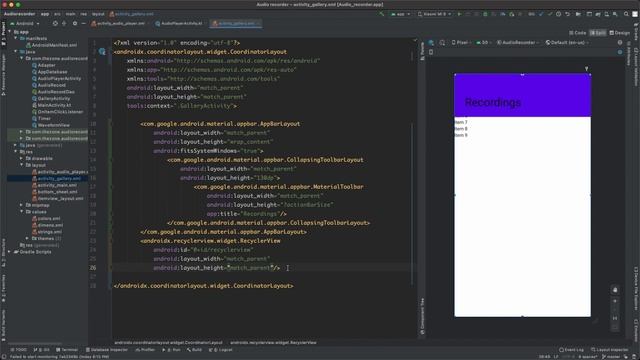The image size is (640, 360).
Task: Click the RecyclerView breadcrumb below the editor
Action: [273, 343]
